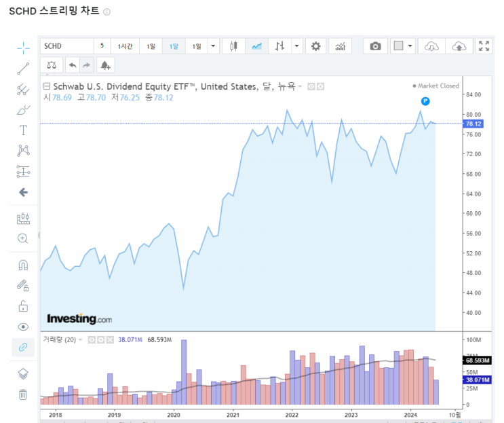Toggle hide all drawings eye icon
This screenshot has width=504, height=423.
(23, 327)
